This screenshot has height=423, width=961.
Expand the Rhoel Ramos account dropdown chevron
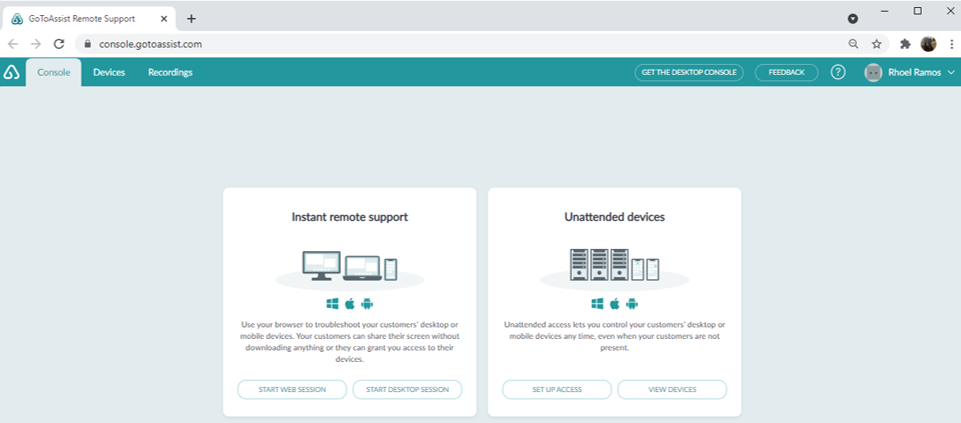click(951, 72)
